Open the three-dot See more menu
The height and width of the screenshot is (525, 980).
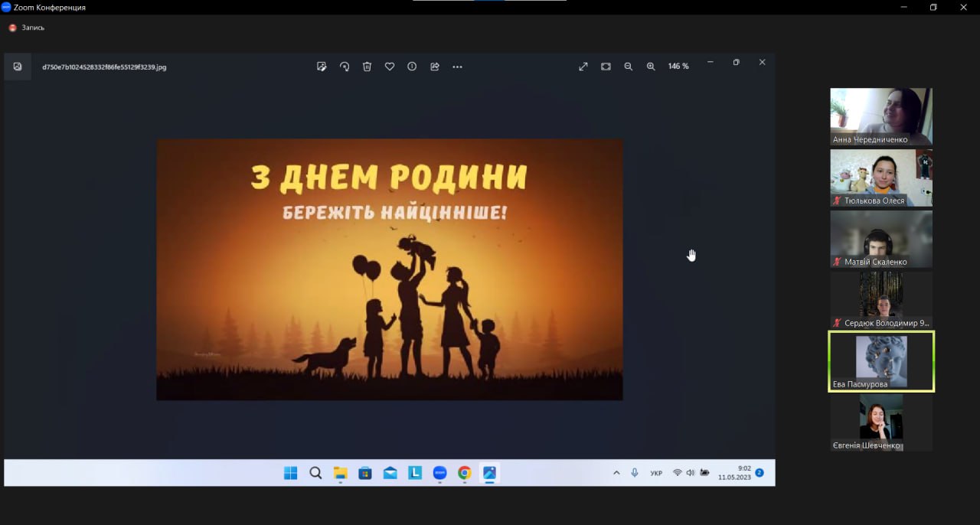click(457, 67)
